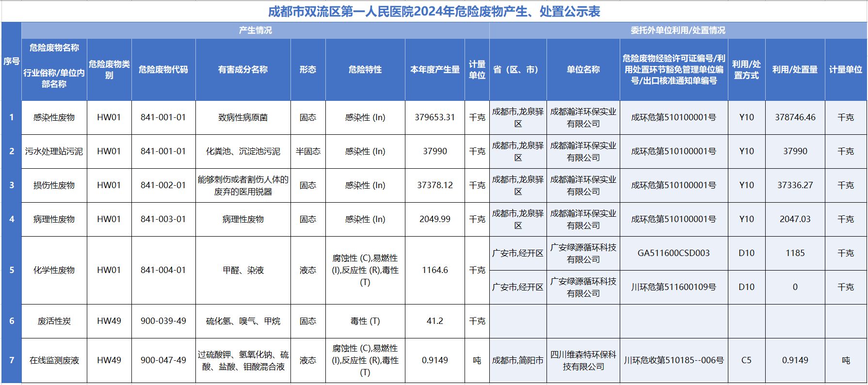Select the 损伤性废物 name cell
This screenshot has height=385, width=868.
click(x=54, y=185)
